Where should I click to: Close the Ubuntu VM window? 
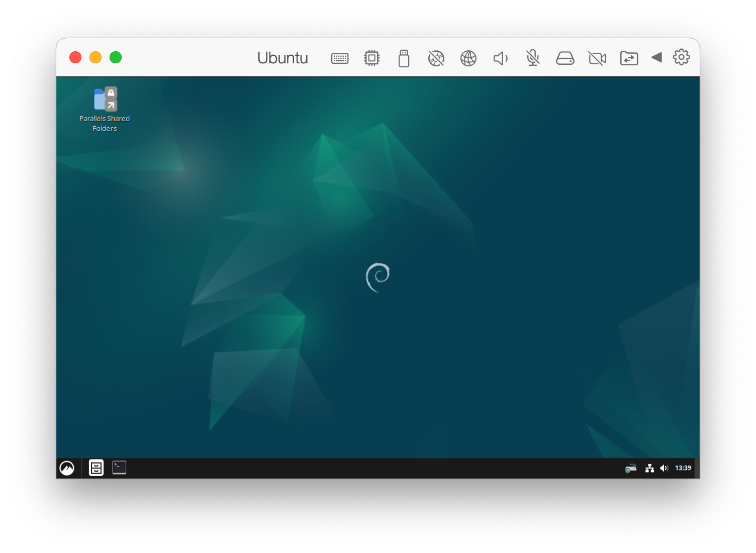[75, 57]
